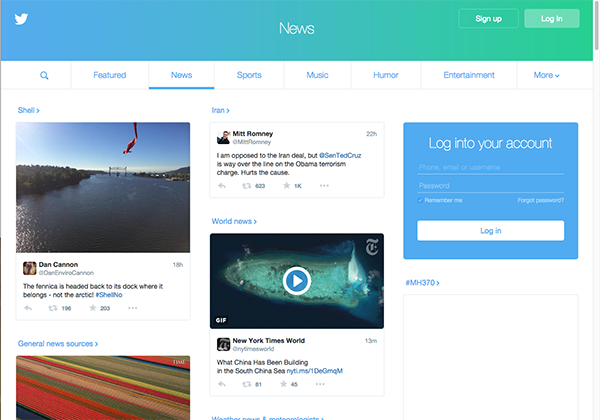Switch to the Entertainment tab

pyautogui.click(x=469, y=75)
